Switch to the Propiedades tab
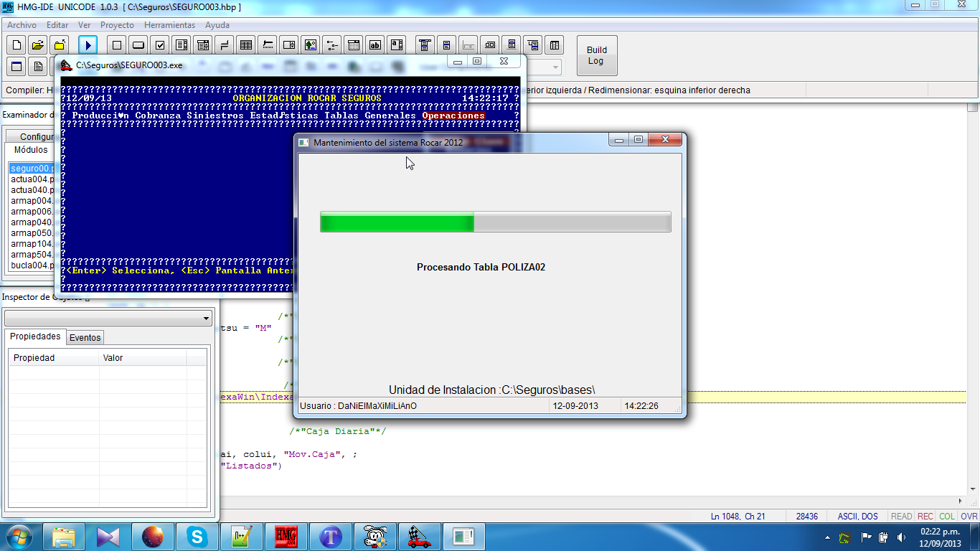 (35, 337)
